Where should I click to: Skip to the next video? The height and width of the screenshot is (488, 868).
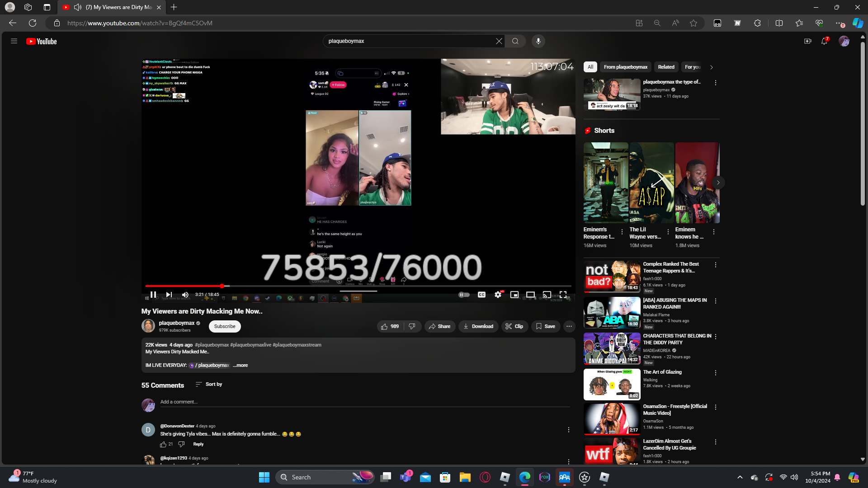pyautogui.click(x=169, y=295)
